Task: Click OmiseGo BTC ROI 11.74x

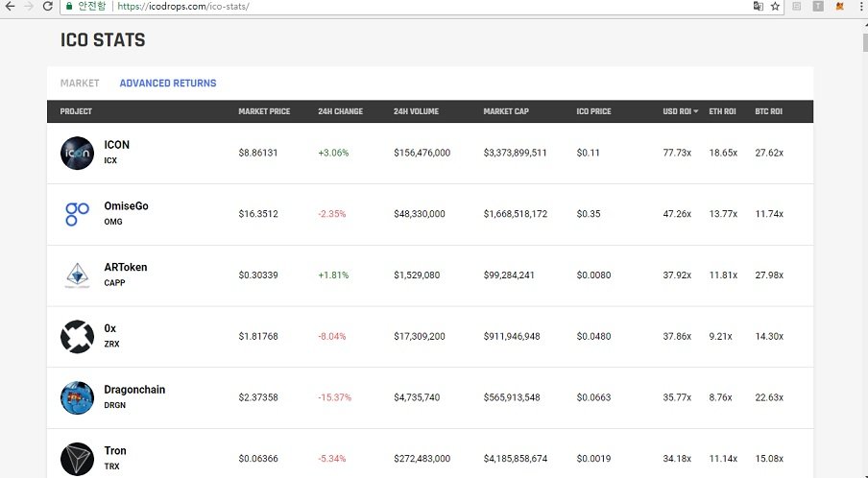Action: click(x=769, y=213)
